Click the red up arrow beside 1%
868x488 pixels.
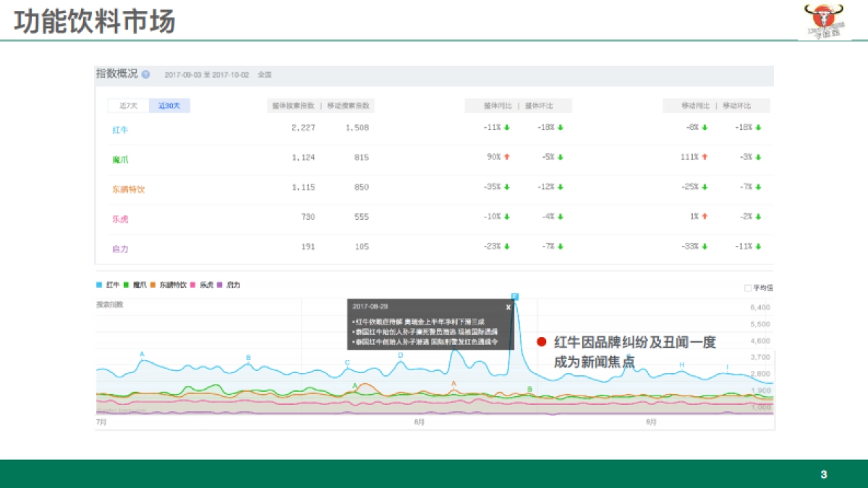click(x=705, y=216)
